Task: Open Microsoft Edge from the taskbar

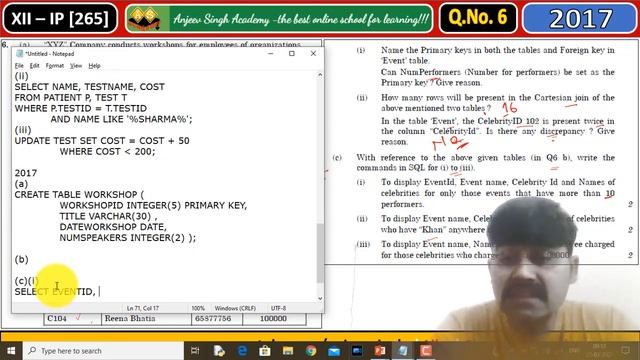Action: [242, 351]
